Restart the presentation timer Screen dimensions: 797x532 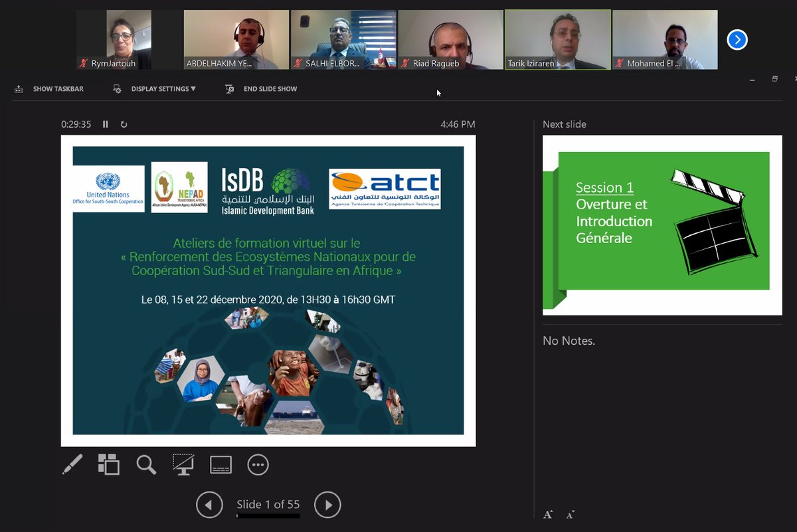[x=124, y=124]
